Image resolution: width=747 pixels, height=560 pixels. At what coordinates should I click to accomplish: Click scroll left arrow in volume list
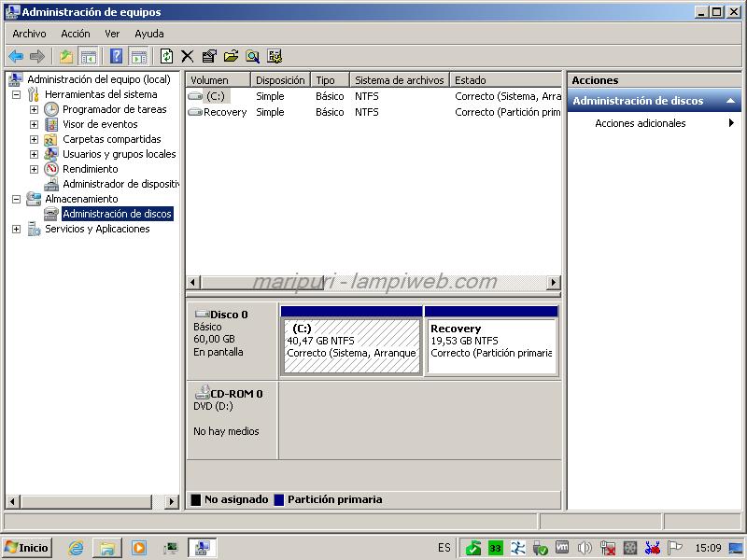(192, 283)
